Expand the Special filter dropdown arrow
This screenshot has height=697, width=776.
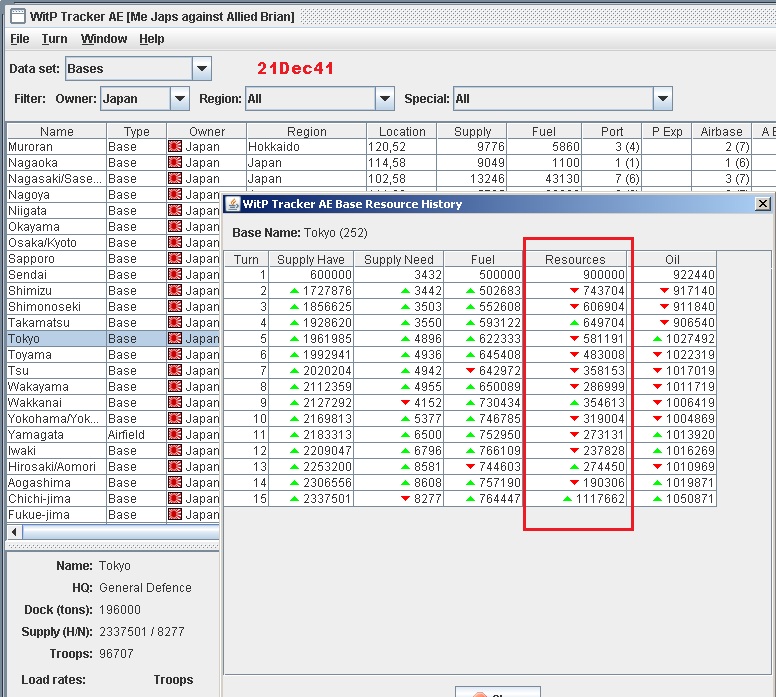663,99
